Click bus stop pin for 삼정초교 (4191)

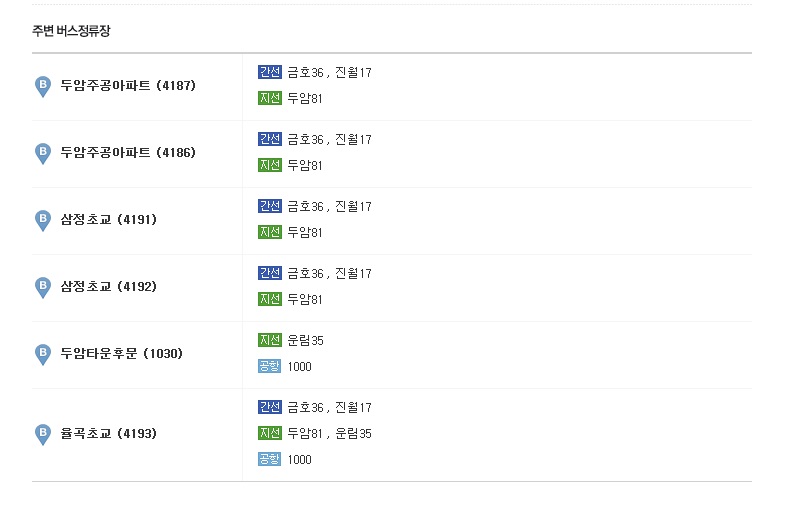(x=43, y=221)
